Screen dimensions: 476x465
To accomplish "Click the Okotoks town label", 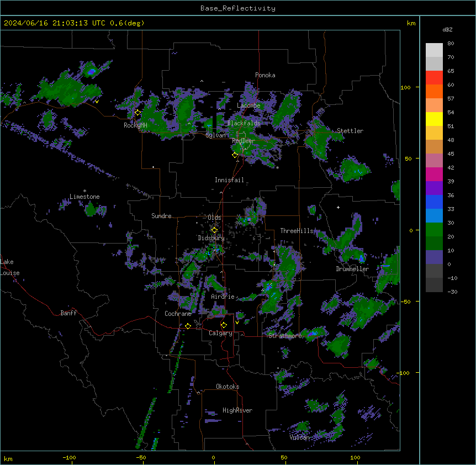I will point(228,387).
